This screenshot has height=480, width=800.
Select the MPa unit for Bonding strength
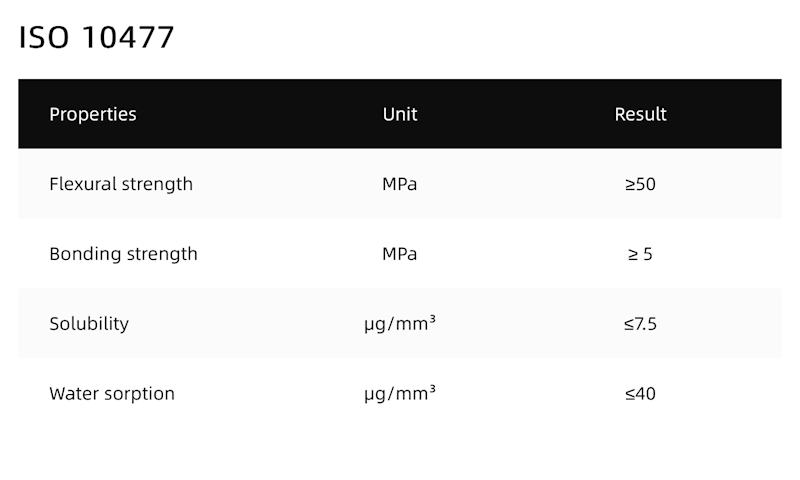coord(400,254)
